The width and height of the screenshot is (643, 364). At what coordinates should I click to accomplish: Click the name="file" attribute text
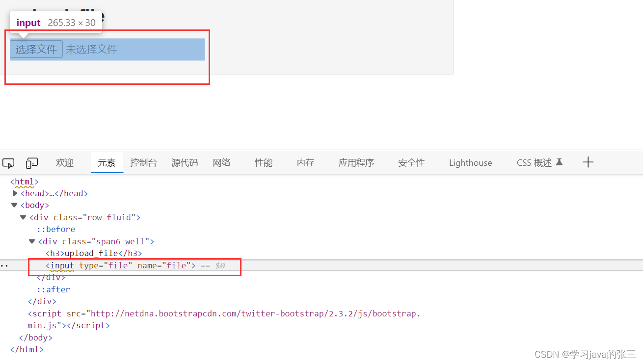tap(164, 265)
